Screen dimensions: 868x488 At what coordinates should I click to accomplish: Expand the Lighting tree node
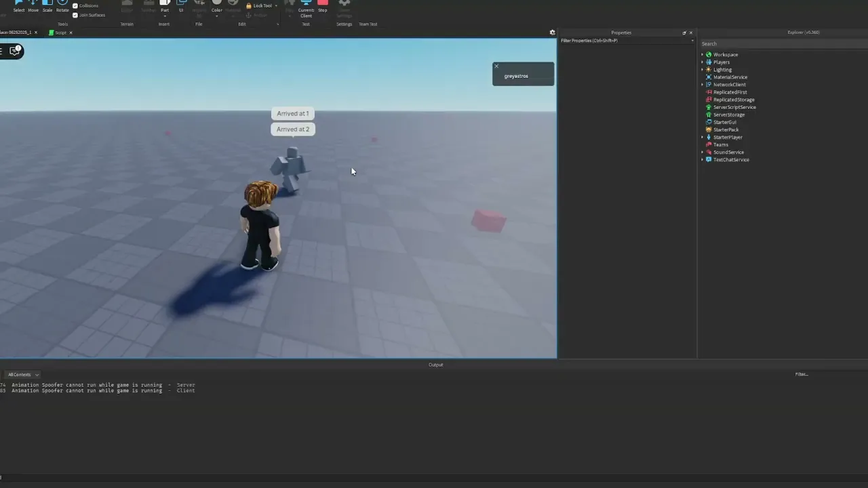tap(702, 70)
